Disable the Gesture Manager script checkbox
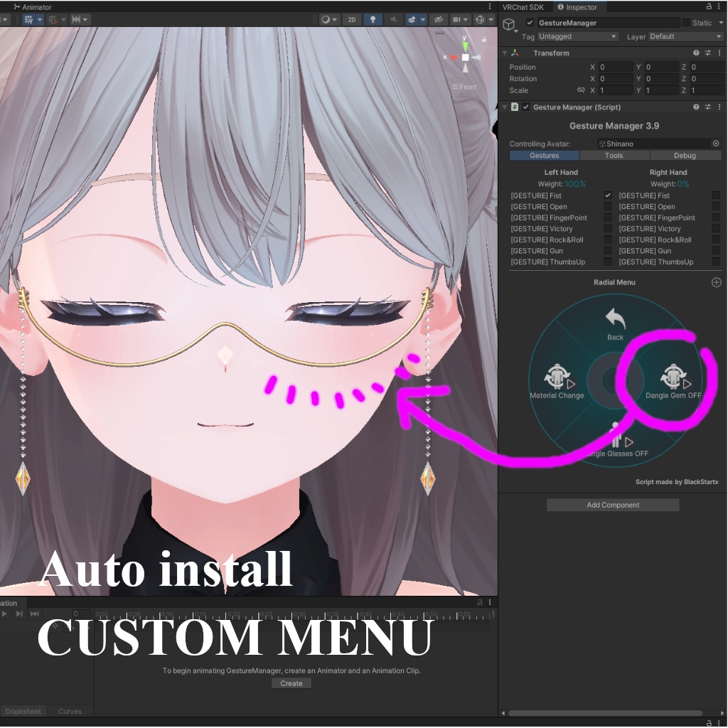728x728 pixels. 525,107
